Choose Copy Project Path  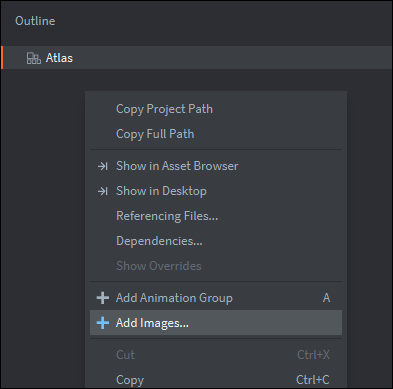pos(216,109)
